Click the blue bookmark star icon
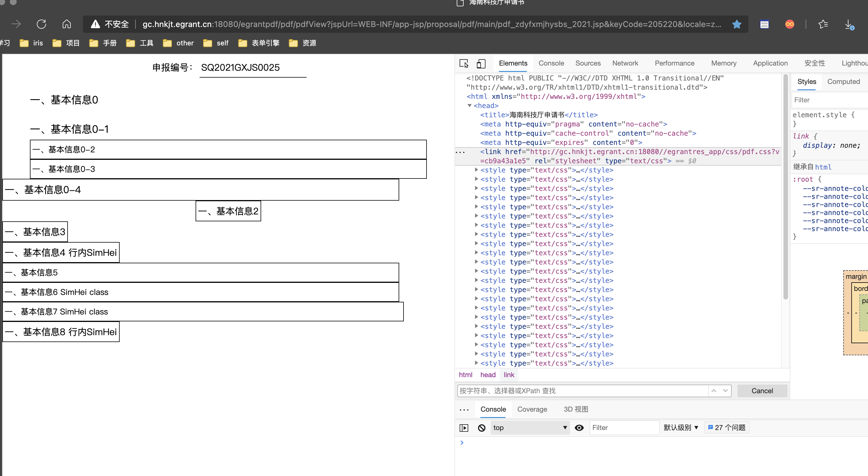The image size is (868, 476). click(737, 24)
